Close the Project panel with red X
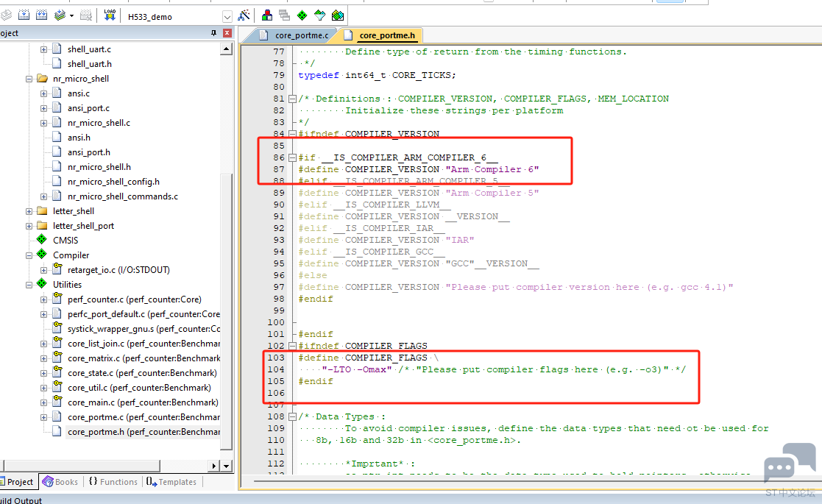Viewport: 822px width, 504px height. pos(227,33)
